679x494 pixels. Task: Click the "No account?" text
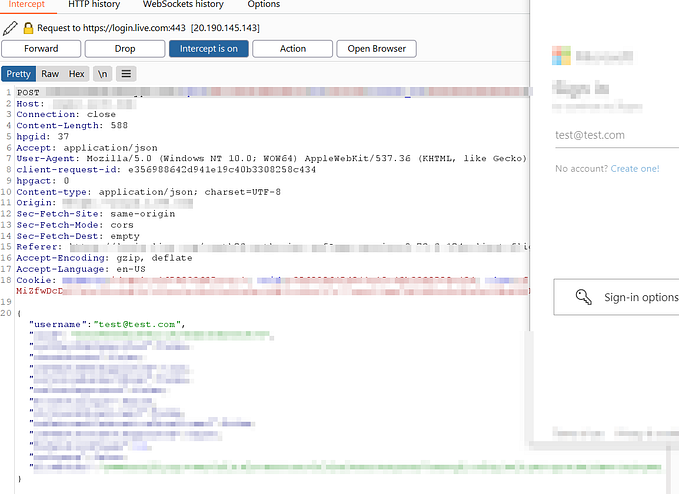(582, 169)
